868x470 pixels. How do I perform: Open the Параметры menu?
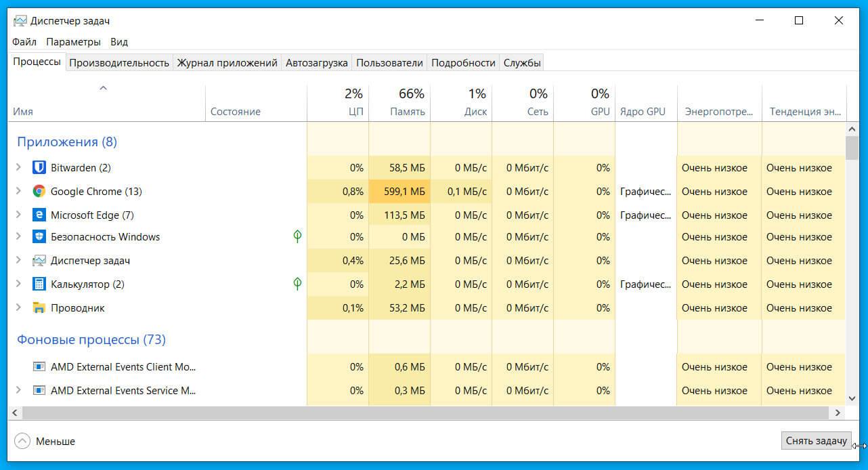(x=74, y=41)
